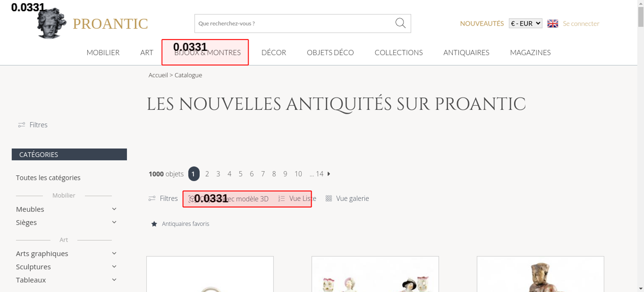Click the Filtres sliders icon in sidebar
This screenshot has width=644, height=292.
coord(22,125)
